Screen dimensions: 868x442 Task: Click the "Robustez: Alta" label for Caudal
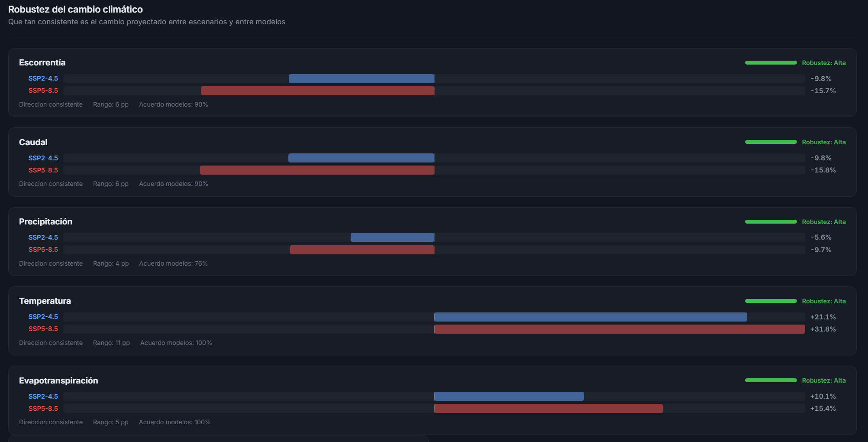(x=823, y=142)
